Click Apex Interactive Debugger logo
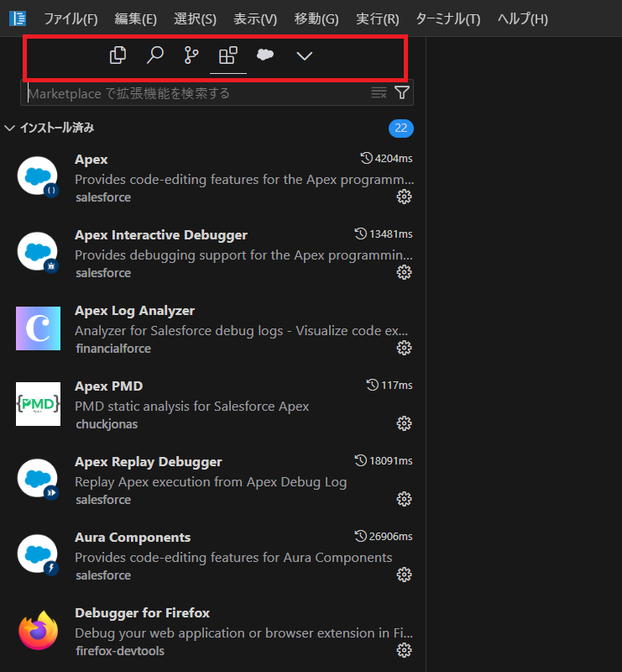Screen dimensions: 622x672 point(38,253)
